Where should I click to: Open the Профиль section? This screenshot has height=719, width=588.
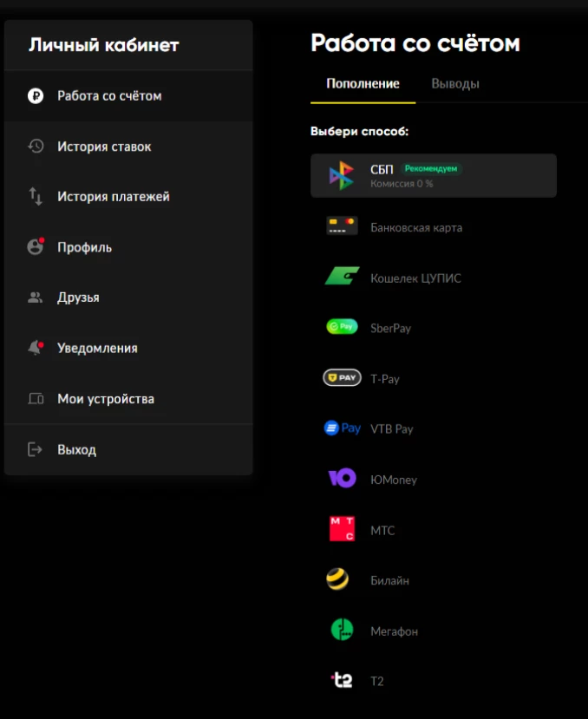(x=84, y=247)
